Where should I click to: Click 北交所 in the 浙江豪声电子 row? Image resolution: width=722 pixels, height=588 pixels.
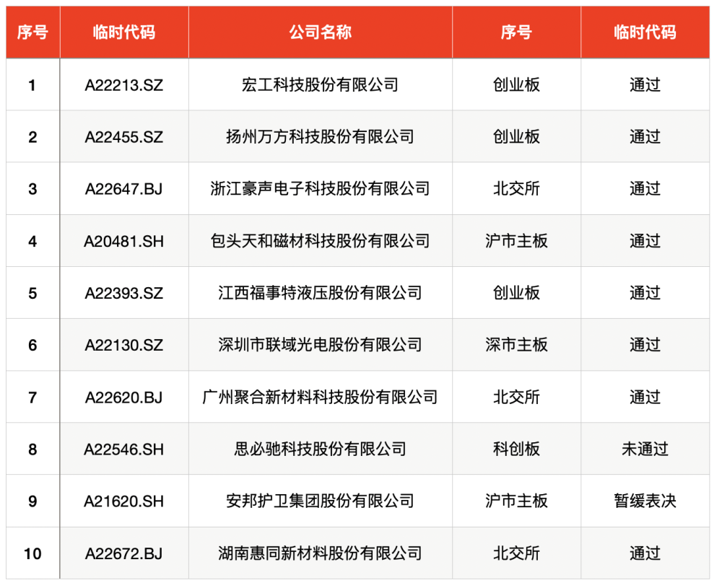click(516, 188)
